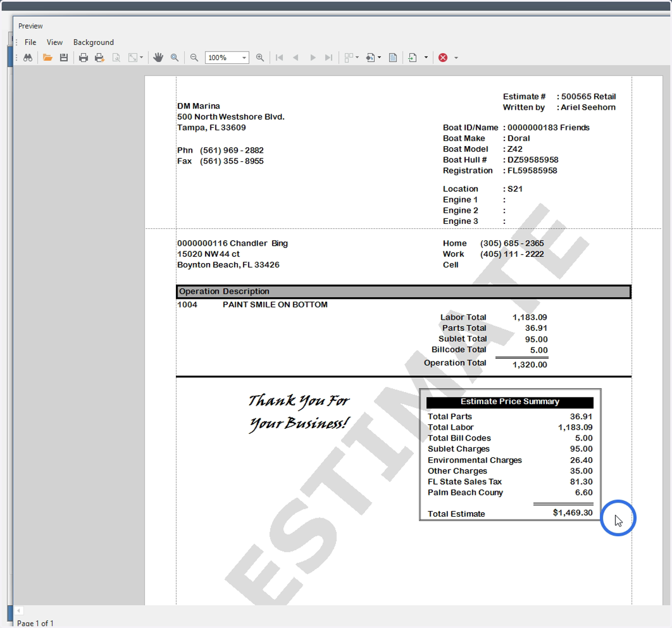Click the red close preview icon

click(x=443, y=58)
